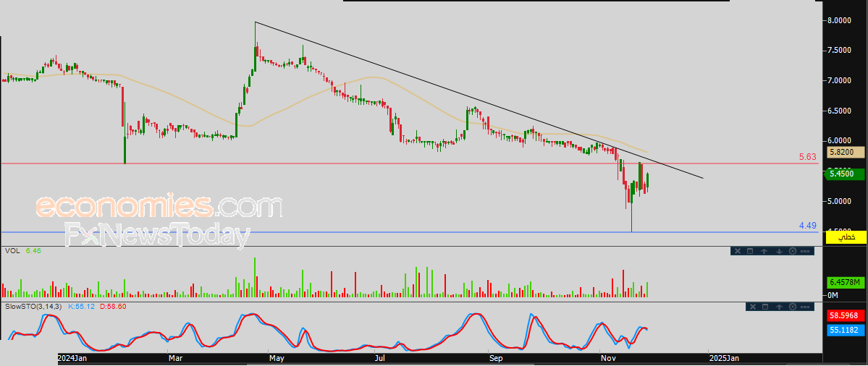868x366 pixels.
Task: Click the D:58.60 stochastic value
Action: pyautogui.click(x=112, y=306)
